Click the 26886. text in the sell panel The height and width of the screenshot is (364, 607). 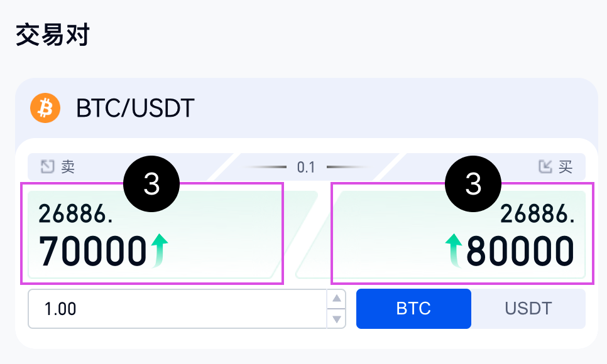click(x=76, y=215)
